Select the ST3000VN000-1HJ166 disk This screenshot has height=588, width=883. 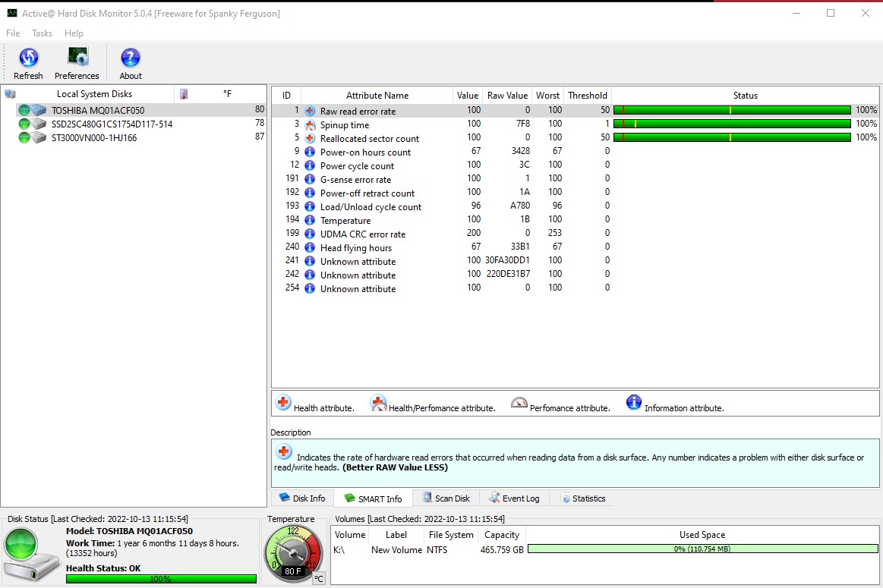tap(94, 137)
